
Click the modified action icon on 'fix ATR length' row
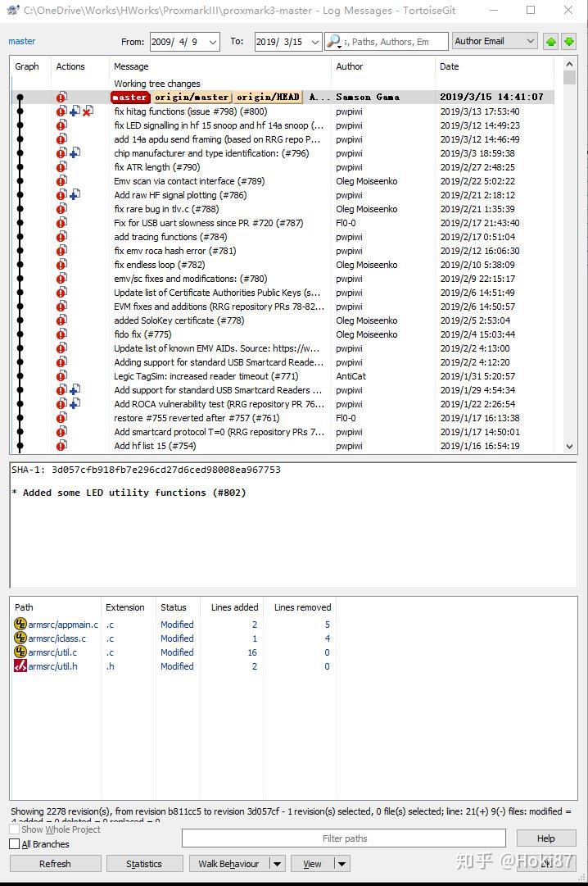point(61,167)
